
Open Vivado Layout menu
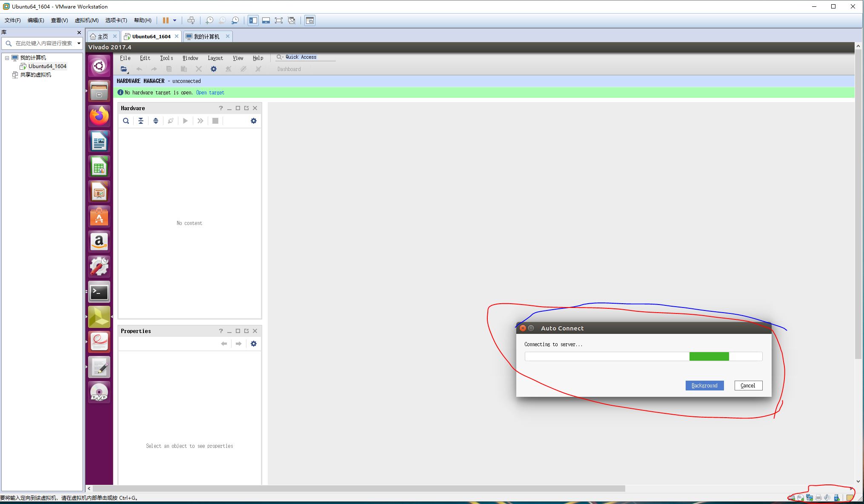(x=215, y=58)
